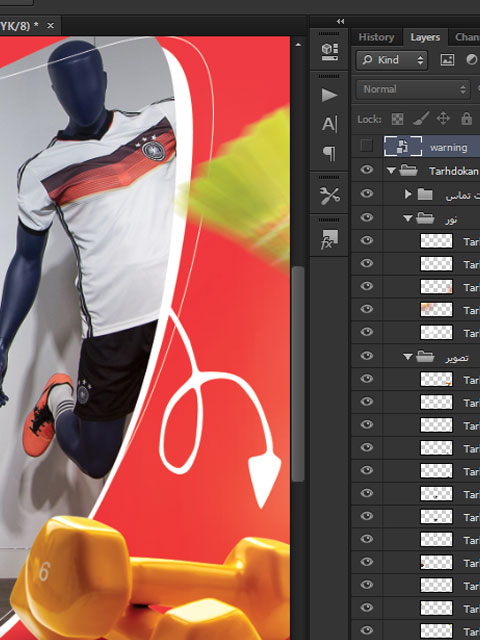Click the canvas vertical scrollbar thumb
Viewport: 480px width, 640px height.
(x=298, y=373)
